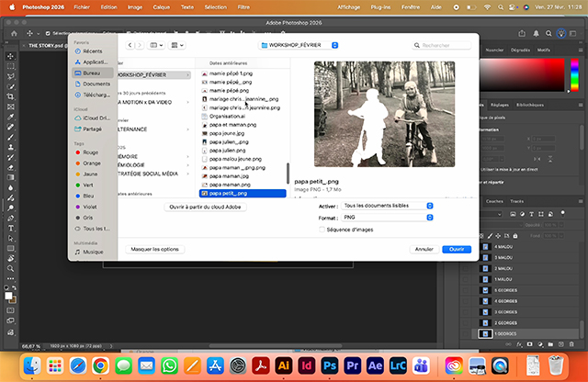The width and height of the screenshot is (588, 382).
Task: Switch to the Dégradés tab
Action: (x=520, y=50)
